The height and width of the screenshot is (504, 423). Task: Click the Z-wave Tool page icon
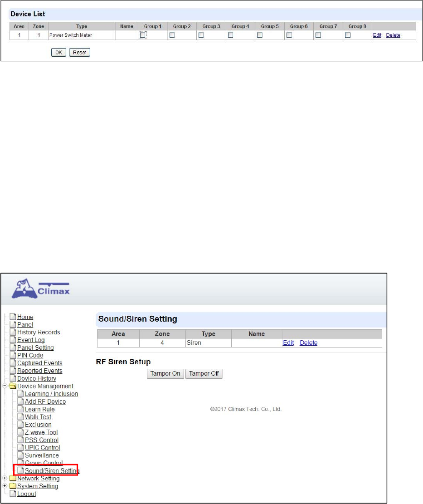tap(20, 432)
